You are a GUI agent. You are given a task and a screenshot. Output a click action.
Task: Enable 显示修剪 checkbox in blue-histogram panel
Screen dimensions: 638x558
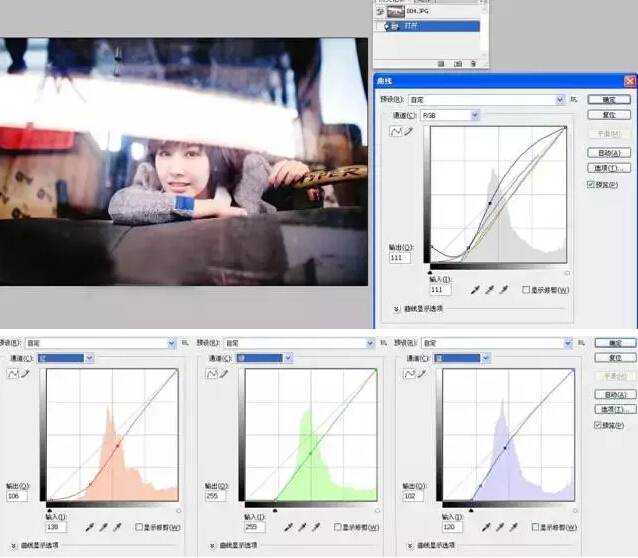click(535, 527)
